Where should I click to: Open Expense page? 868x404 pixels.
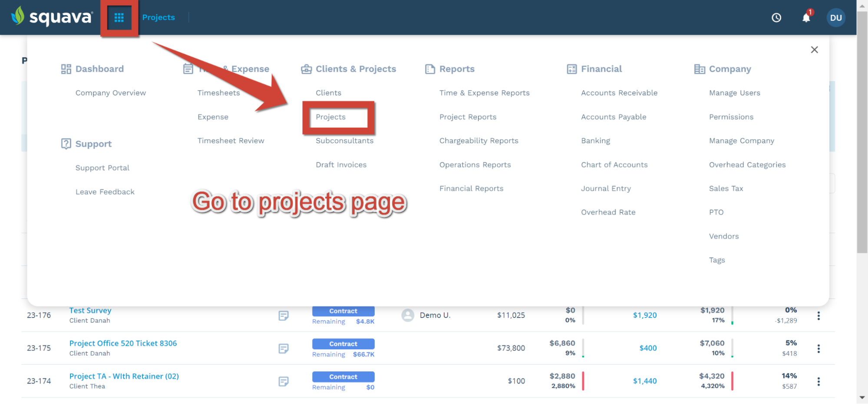pos(213,117)
